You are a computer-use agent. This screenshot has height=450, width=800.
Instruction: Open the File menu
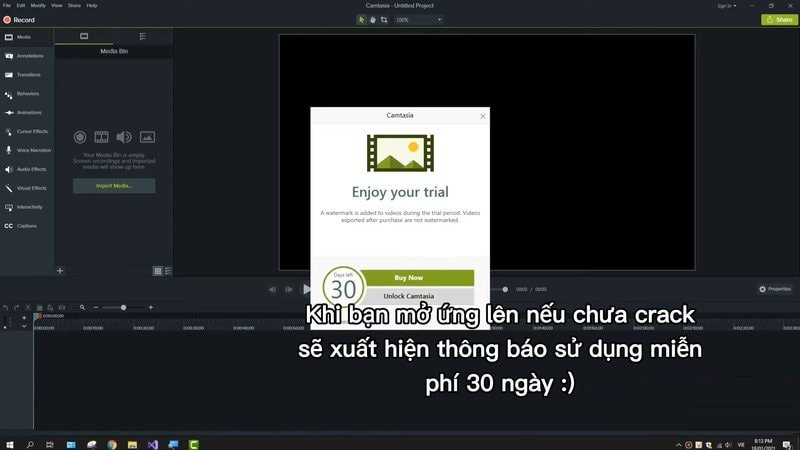tap(7, 6)
